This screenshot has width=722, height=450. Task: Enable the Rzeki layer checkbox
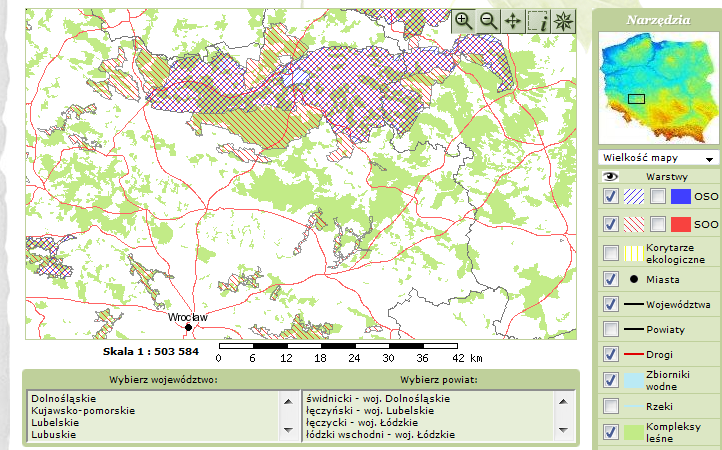tap(611, 406)
